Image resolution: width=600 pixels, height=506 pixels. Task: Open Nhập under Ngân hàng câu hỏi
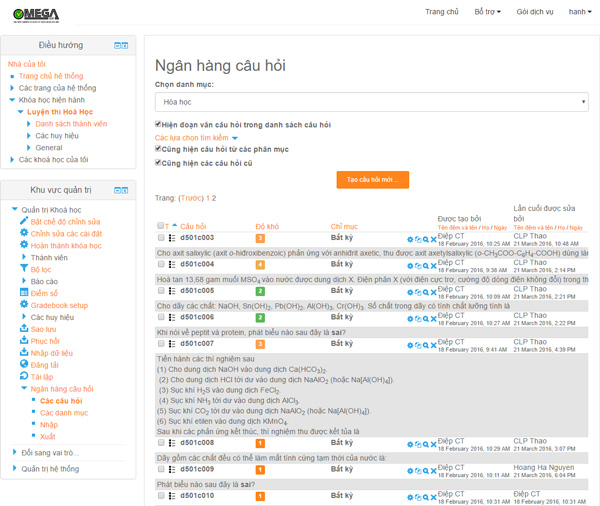49,424
